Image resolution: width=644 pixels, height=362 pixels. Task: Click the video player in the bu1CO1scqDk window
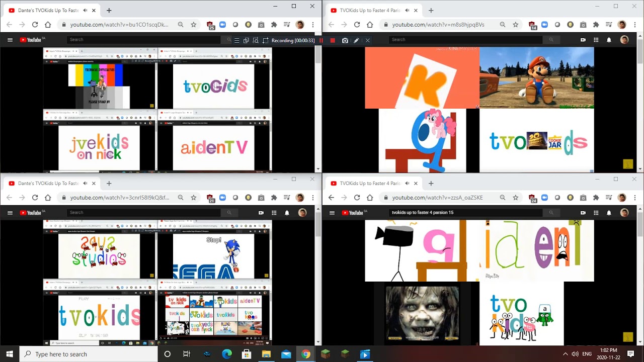[157, 110]
